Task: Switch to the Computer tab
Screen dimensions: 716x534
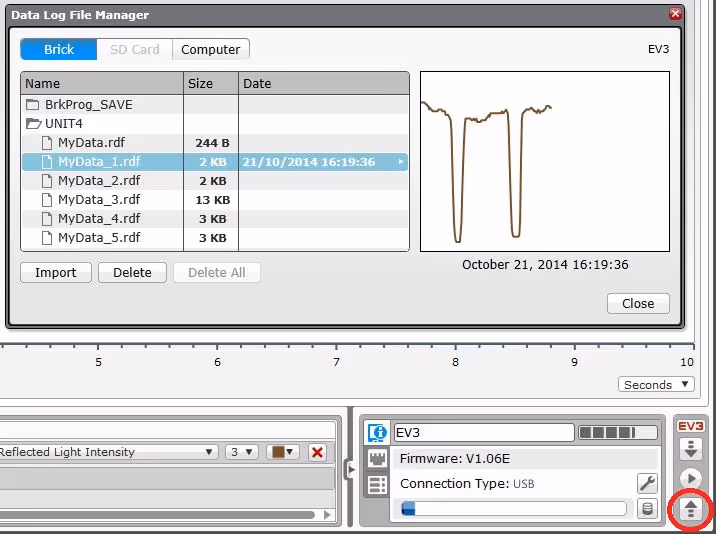Action: [211, 49]
